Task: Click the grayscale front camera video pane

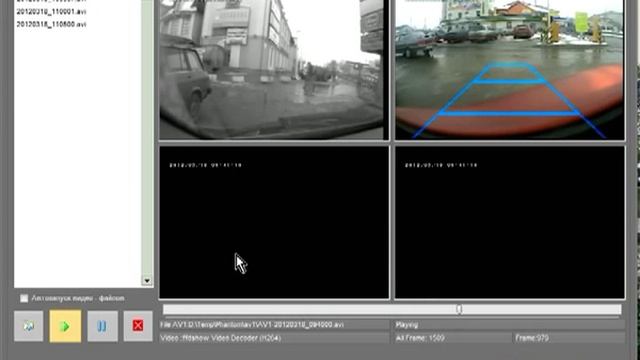Action: tap(274, 69)
